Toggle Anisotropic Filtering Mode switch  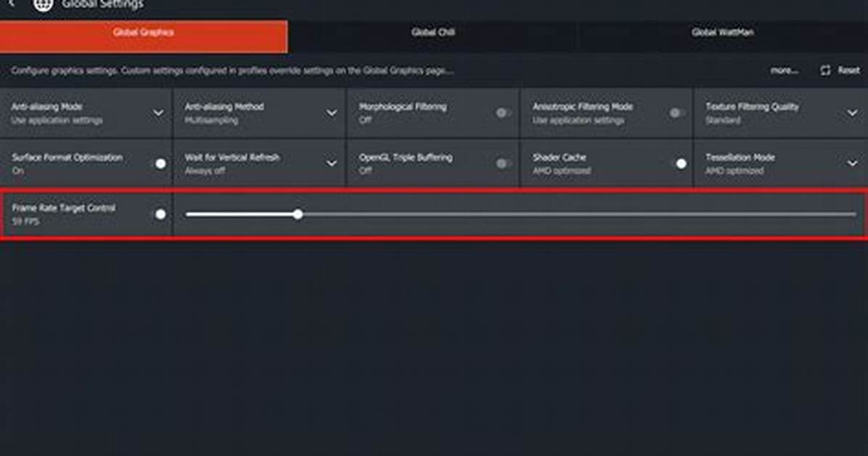pyautogui.click(x=676, y=113)
